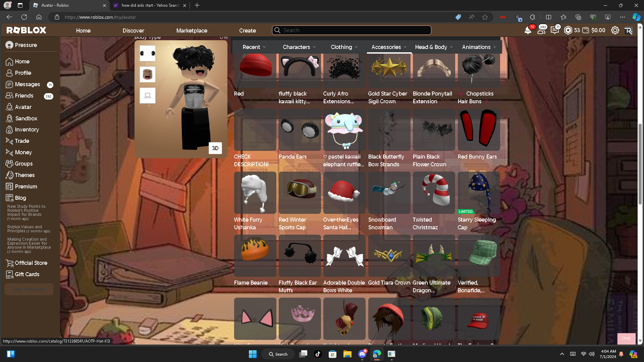Open File Explorer from the taskbar

pos(347,354)
